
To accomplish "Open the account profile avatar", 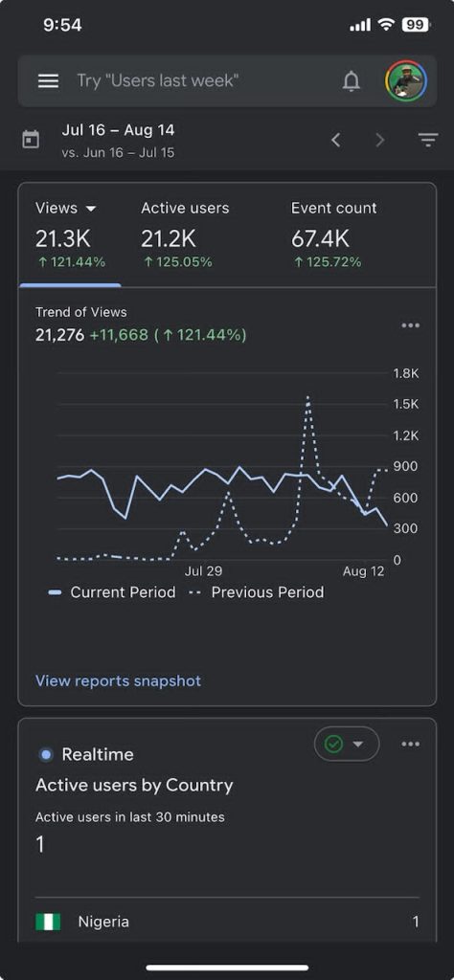I will [x=406, y=81].
